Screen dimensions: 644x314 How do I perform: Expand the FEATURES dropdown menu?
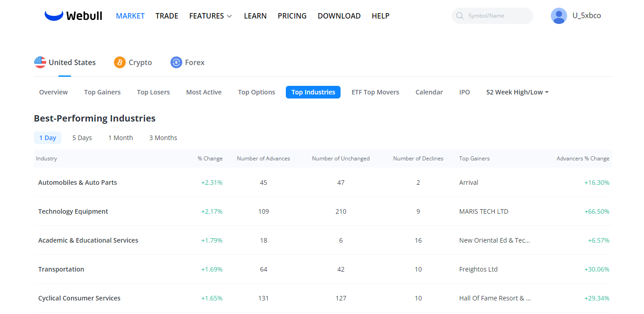coord(210,16)
